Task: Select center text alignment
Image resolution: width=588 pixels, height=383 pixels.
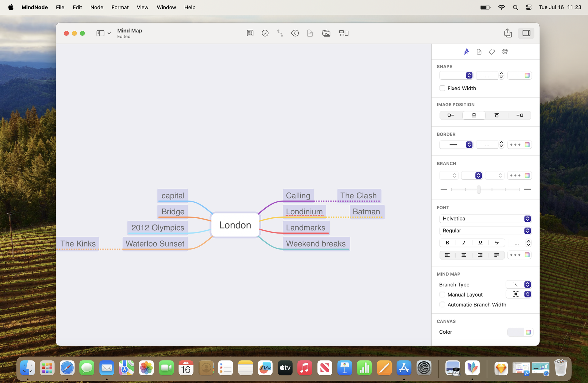Action: pos(463,255)
